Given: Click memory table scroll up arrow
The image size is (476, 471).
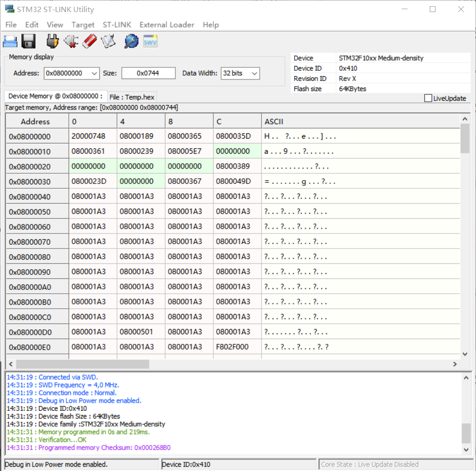Looking at the screenshot, I should [x=465, y=119].
